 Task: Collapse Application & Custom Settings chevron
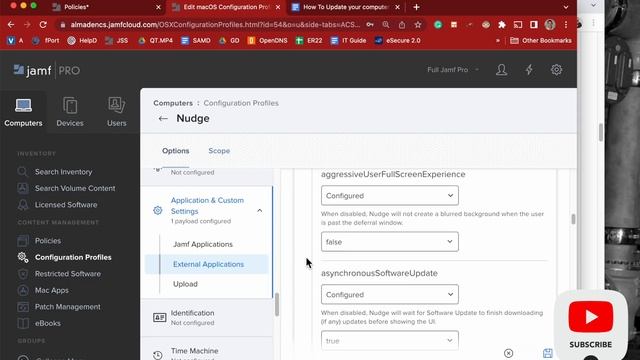coord(260,211)
